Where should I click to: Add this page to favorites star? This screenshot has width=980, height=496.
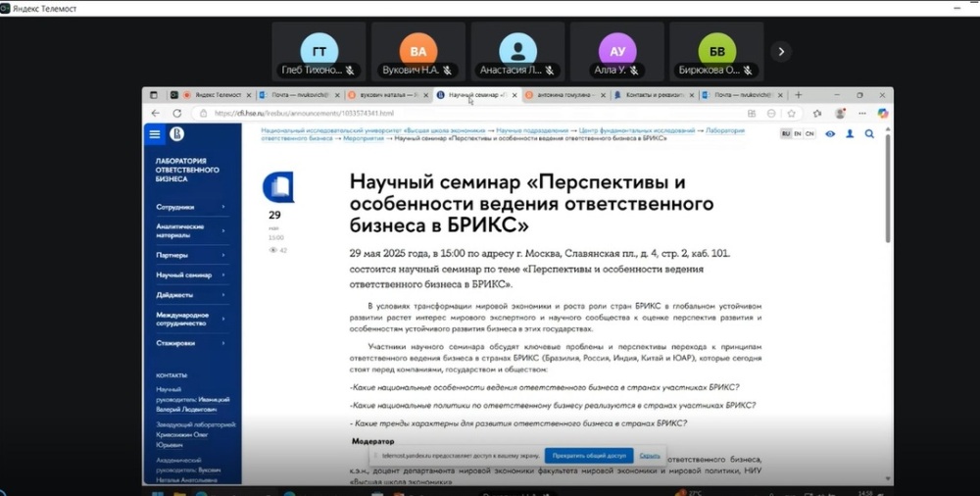791,114
